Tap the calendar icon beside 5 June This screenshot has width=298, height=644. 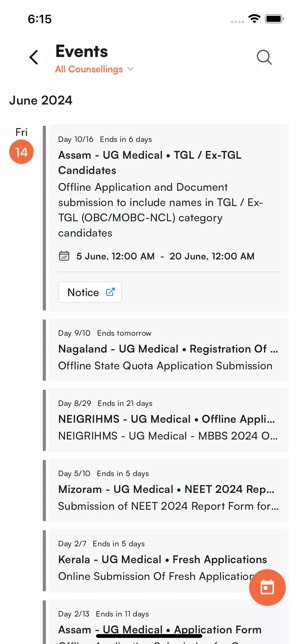(64, 256)
